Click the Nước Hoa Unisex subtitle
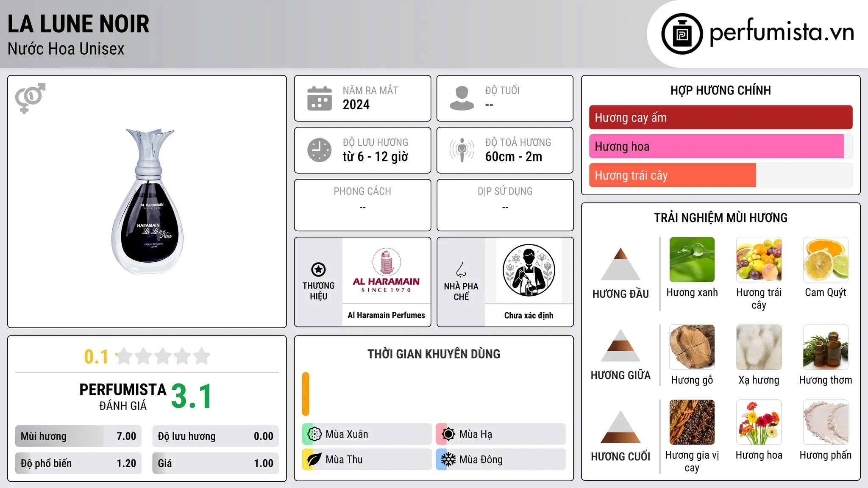Viewport: 868px width, 488px height. (x=66, y=49)
